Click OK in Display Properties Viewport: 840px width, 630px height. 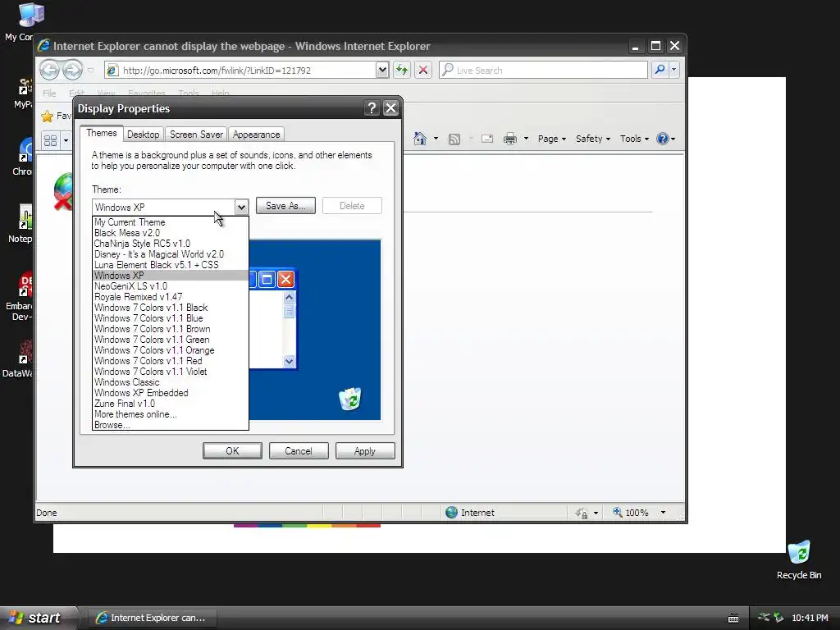(232, 451)
